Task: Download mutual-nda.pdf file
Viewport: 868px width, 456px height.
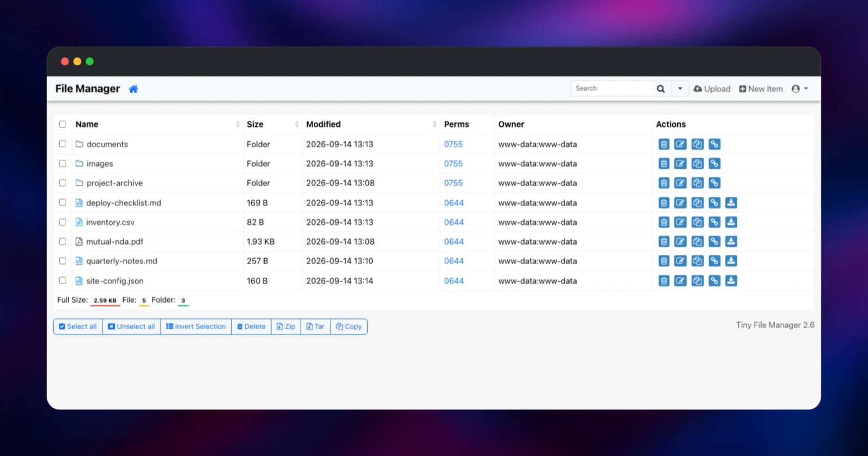Action: 731,242
